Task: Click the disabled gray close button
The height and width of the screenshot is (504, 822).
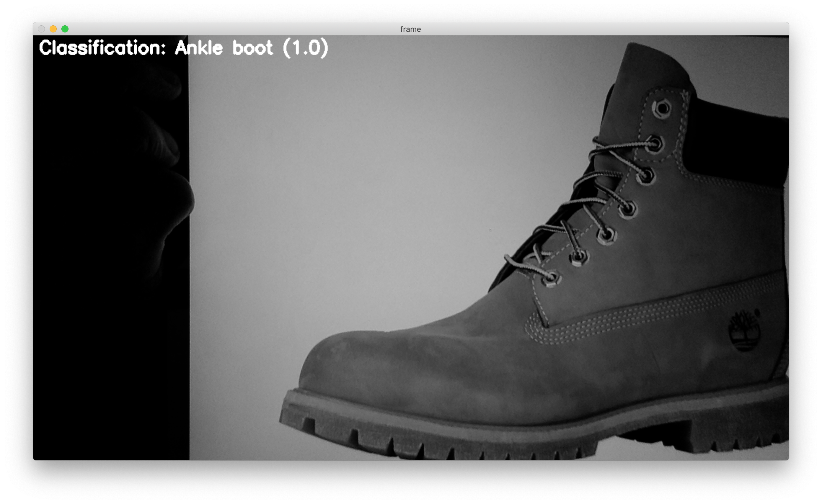Action: pyautogui.click(x=41, y=29)
